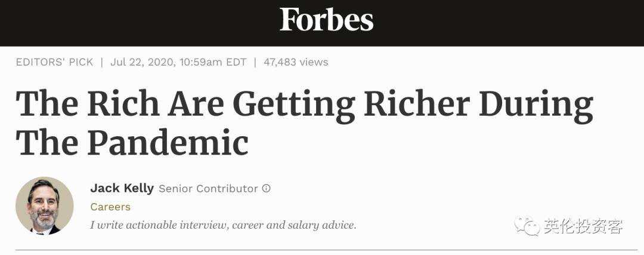Click the Senior Contributor label
This screenshot has height=255, width=644.
click(x=208, y=188)
